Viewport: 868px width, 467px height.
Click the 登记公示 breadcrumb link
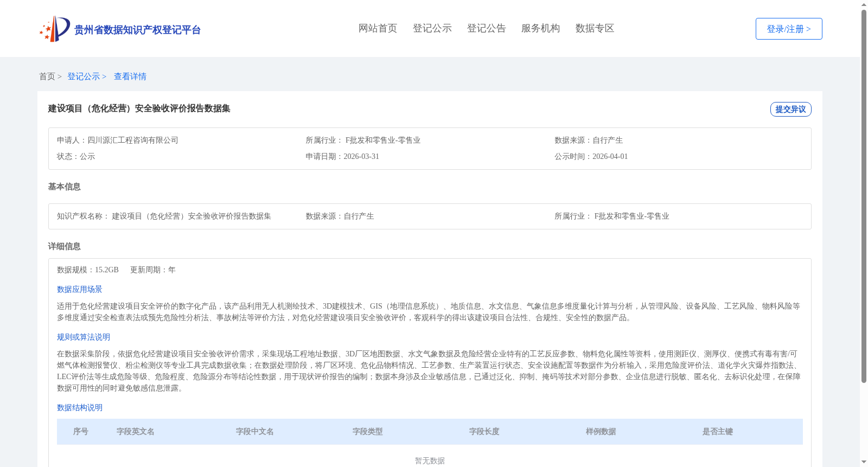coord(84,76)
